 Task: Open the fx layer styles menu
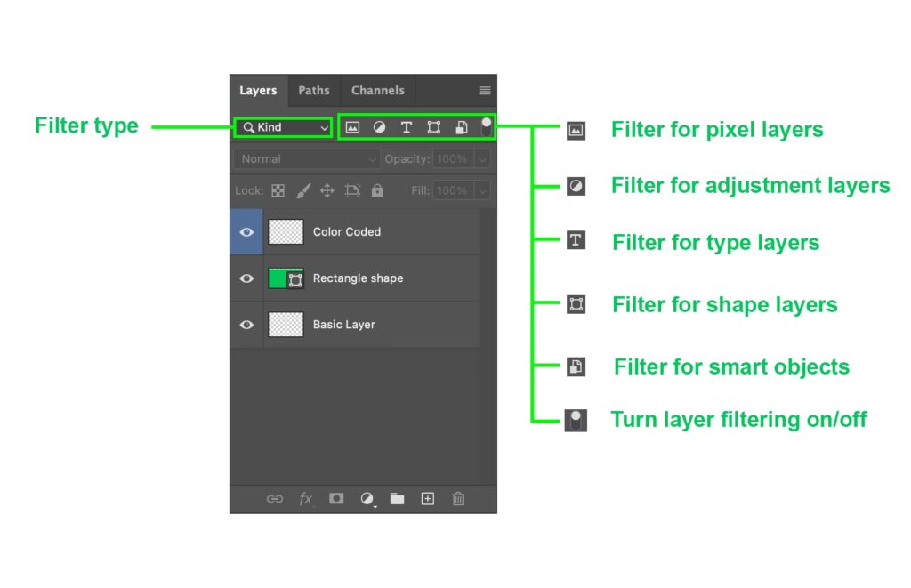306,499
